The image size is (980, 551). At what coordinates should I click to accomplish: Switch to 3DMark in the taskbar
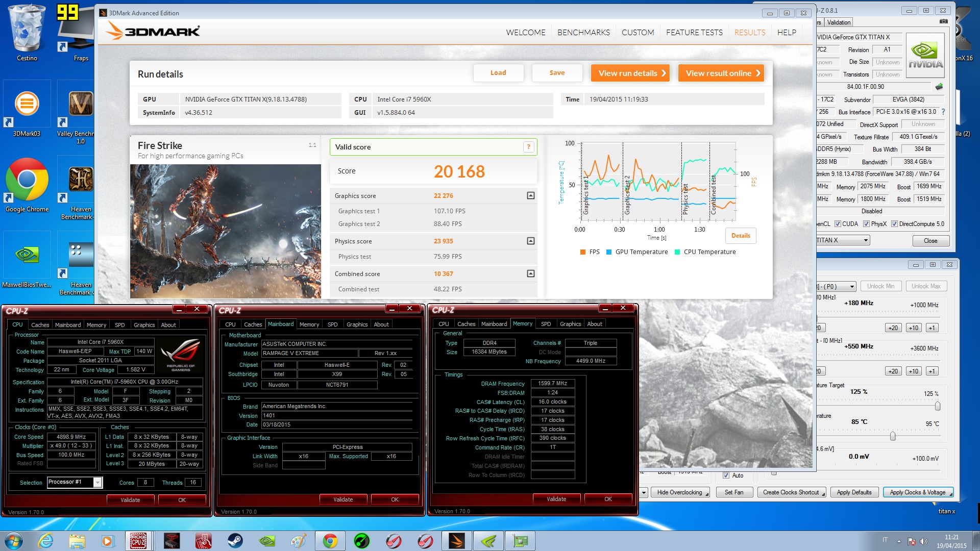456,541
